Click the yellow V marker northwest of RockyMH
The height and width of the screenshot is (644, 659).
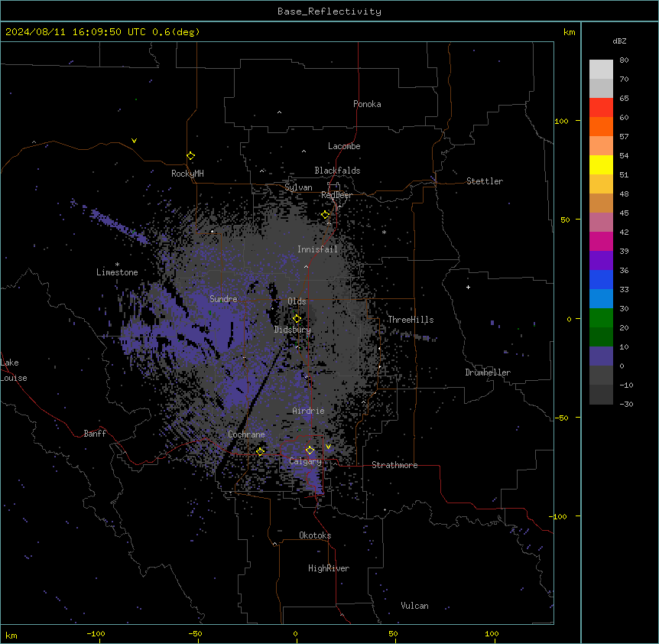[x=134, y=141]
